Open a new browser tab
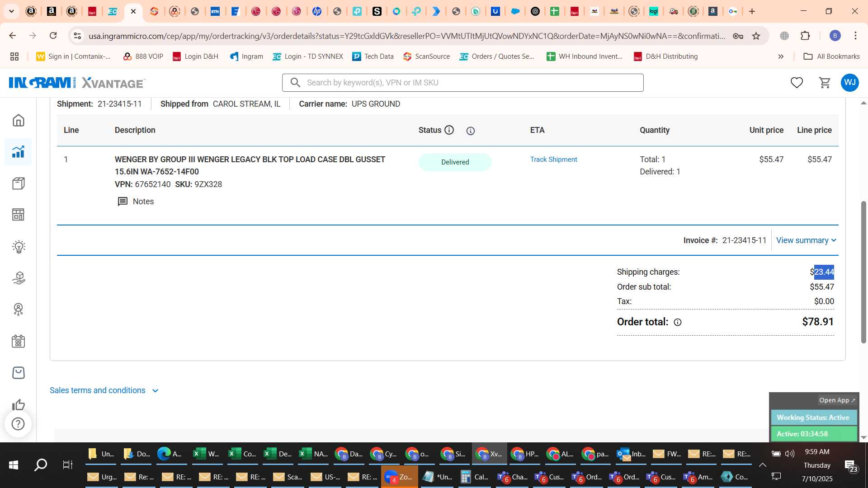868x488 pixels. (x=752, y=11)
